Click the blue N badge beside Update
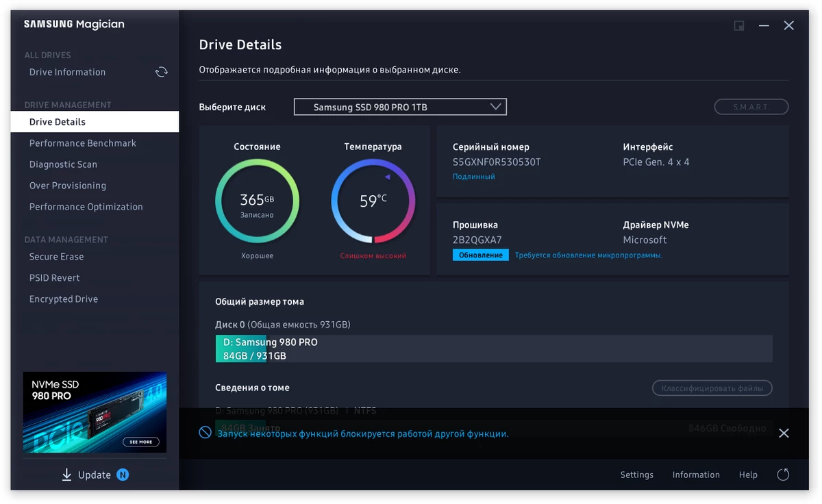The width and height of the screenshot is (822, 504). tap(123, 475)
